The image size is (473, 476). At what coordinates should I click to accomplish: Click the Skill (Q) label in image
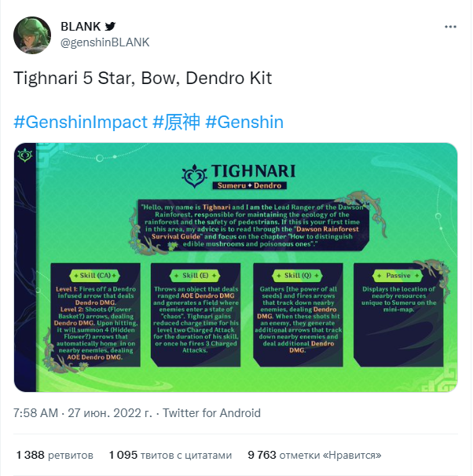pyautogui.click(x=298, y=276)
